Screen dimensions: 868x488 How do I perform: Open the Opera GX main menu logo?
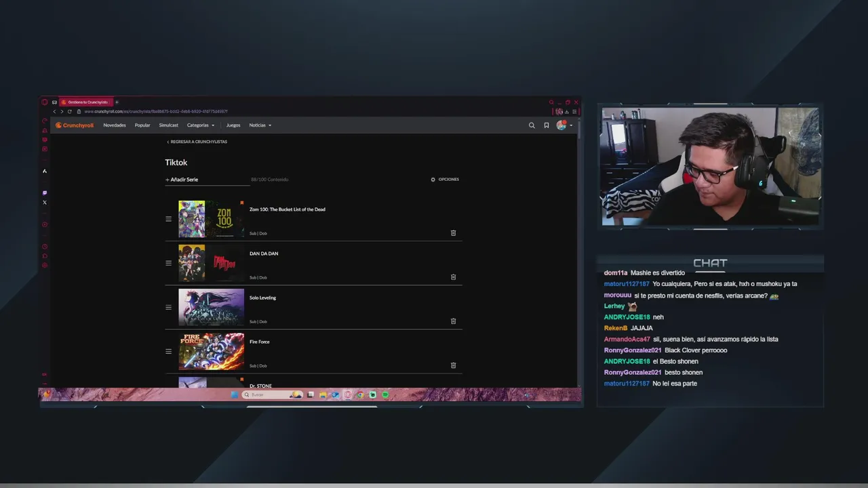tap(45, 102)
